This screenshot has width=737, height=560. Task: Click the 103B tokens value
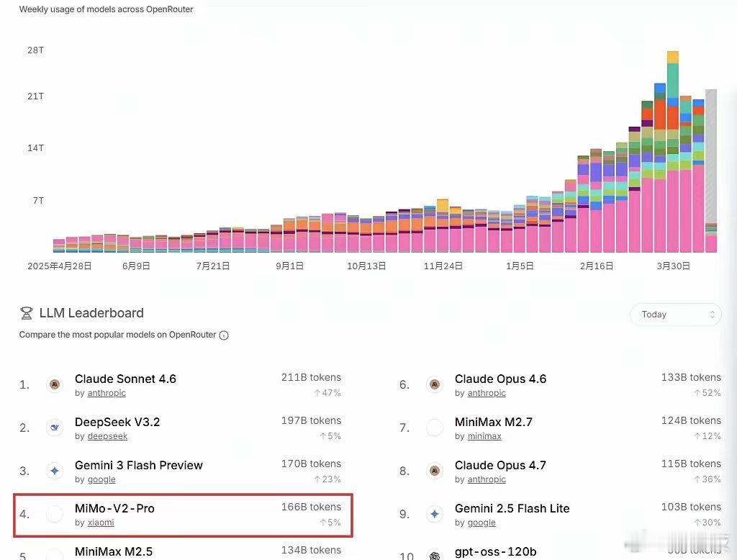pyautogui.click(x=691, y=507)
